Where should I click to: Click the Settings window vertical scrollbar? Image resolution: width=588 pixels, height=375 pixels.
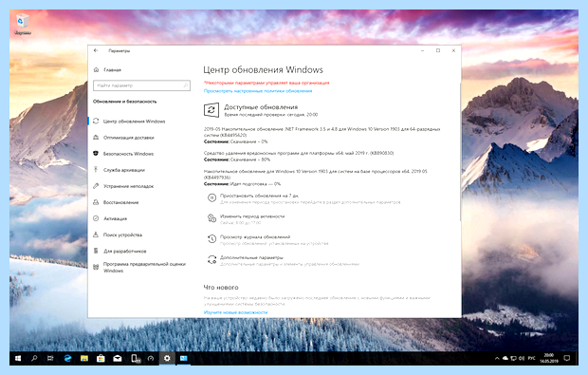click(460, 152)
